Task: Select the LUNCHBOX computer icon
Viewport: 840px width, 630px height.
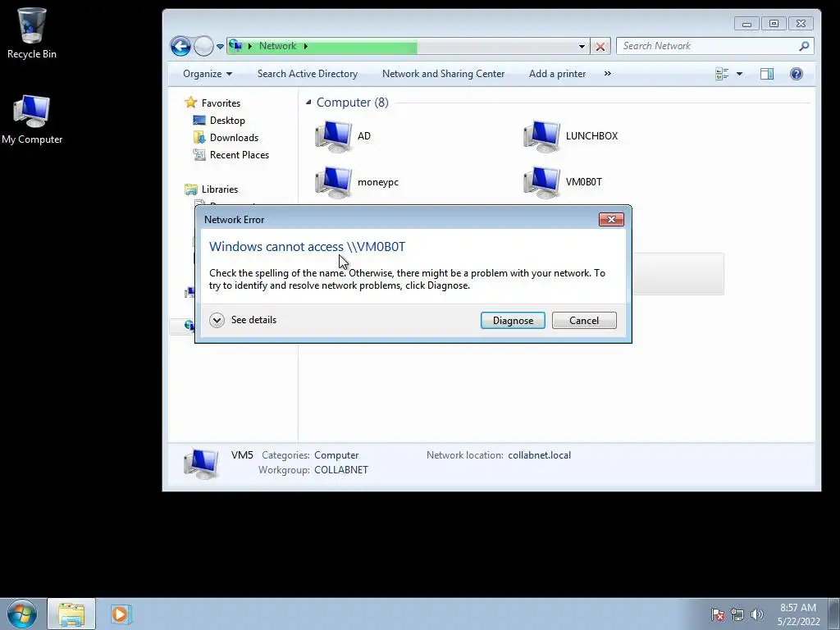Action: click(541, 136)
